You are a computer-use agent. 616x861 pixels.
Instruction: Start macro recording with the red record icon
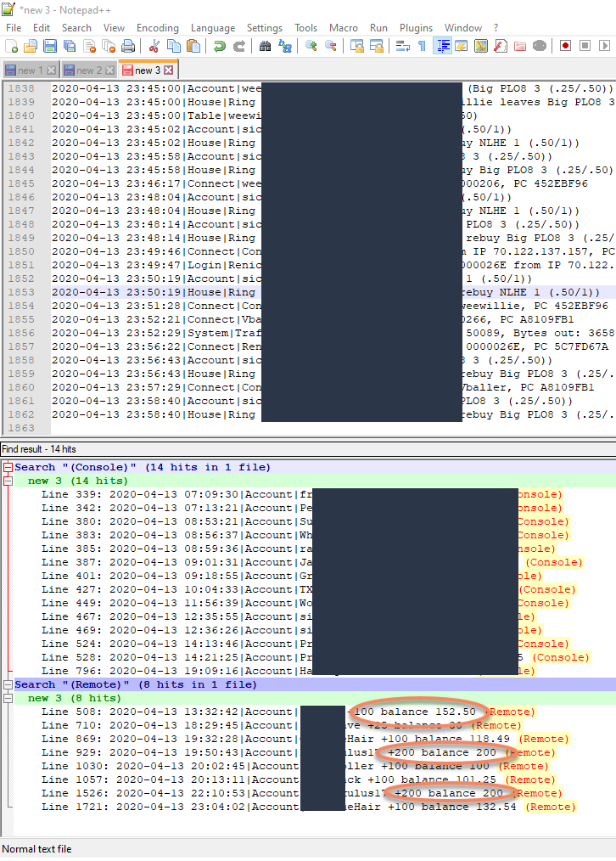tap(565, 46)
